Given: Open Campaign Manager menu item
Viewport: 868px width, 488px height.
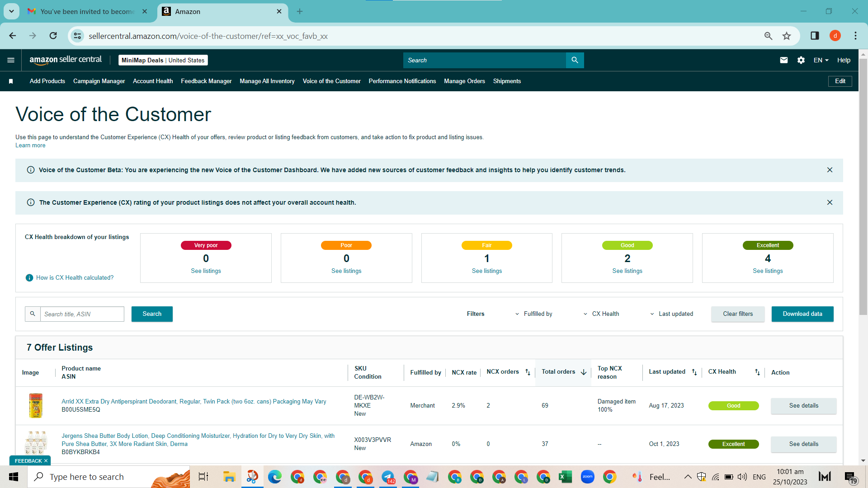Looking at the screenshot, I should [99, 81].
